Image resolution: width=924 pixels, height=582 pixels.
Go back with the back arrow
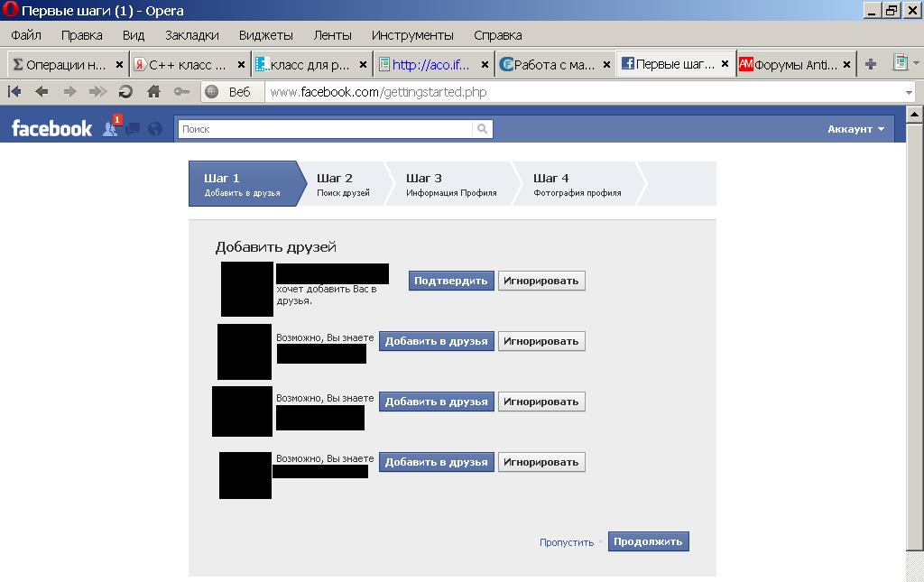point(42,91)
